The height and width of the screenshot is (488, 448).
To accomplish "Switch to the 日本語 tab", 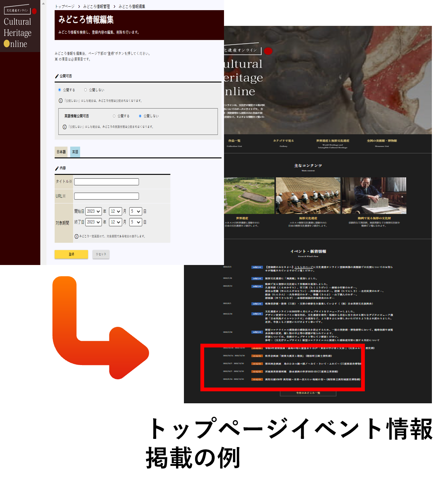I will click(61, 152).
